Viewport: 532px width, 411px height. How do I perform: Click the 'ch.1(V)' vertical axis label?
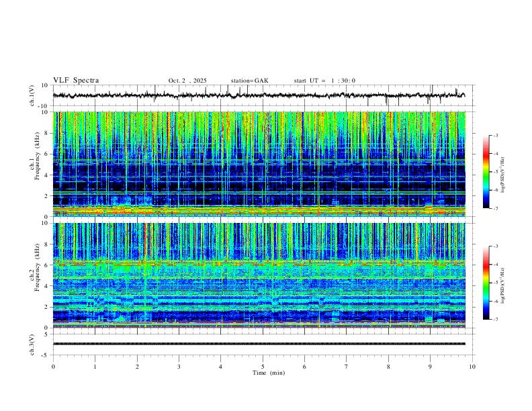(32, 95)
